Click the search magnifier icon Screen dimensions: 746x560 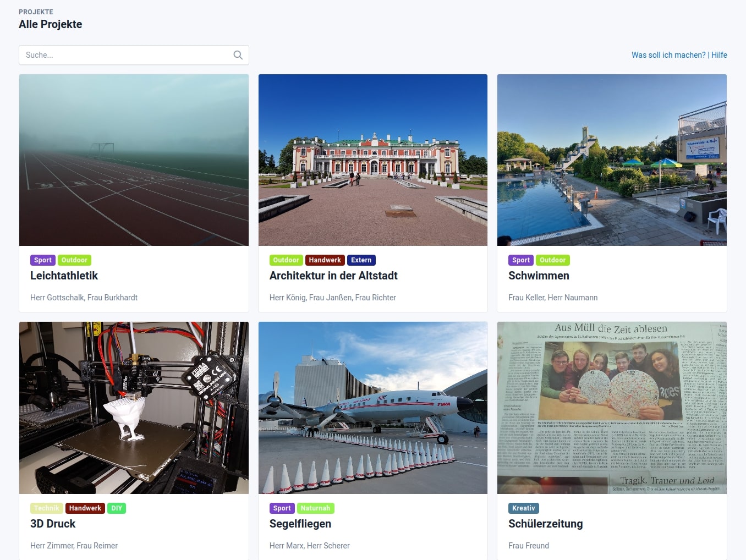(238, 55)
